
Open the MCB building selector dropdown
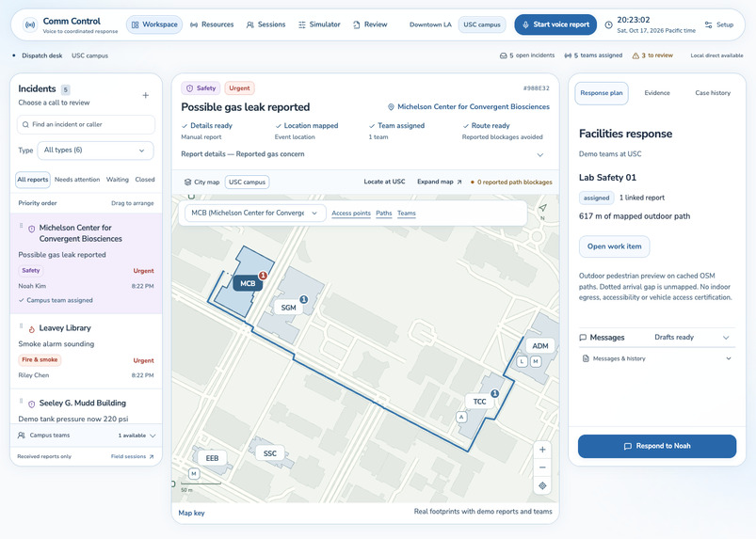pos(253,213)
